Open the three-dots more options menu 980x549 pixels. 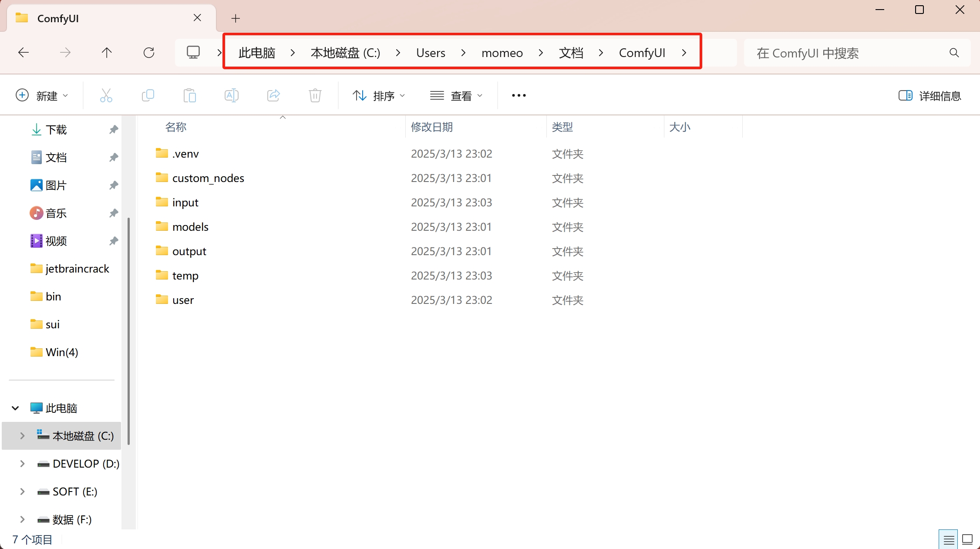[519, 95]
